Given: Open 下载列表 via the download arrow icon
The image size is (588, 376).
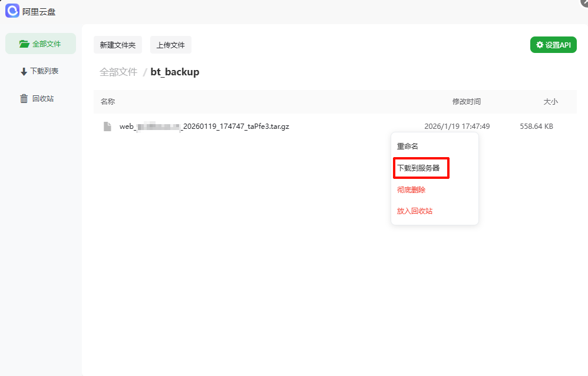Looking at the screenshot, I should click(x=24, y=72).
